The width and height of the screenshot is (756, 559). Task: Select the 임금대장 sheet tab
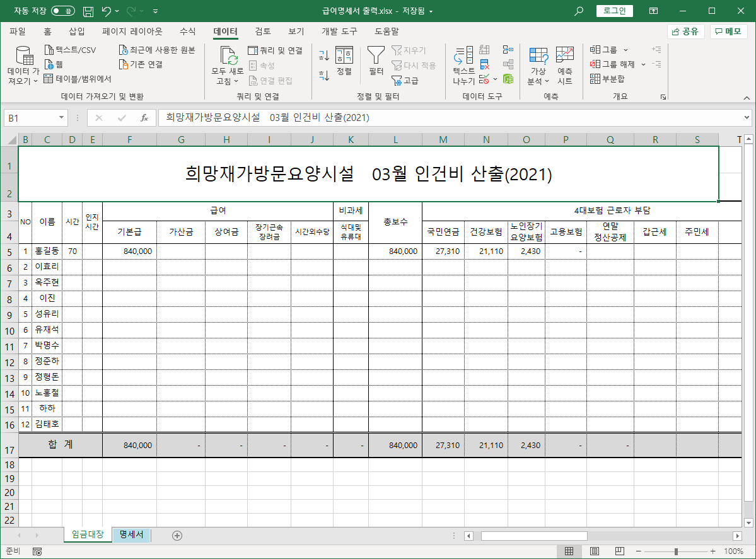[88, 534]
